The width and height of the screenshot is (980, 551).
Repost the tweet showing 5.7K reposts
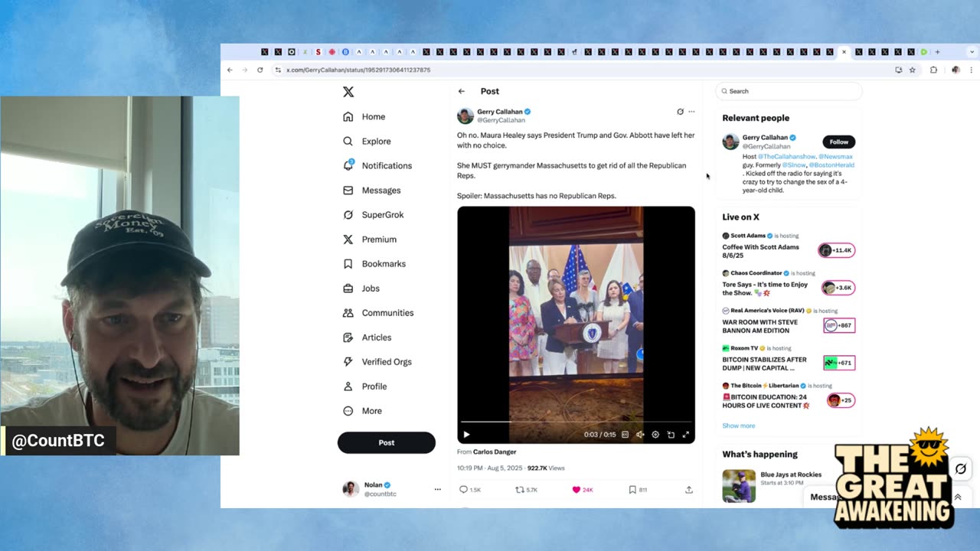tap(520, 490)
